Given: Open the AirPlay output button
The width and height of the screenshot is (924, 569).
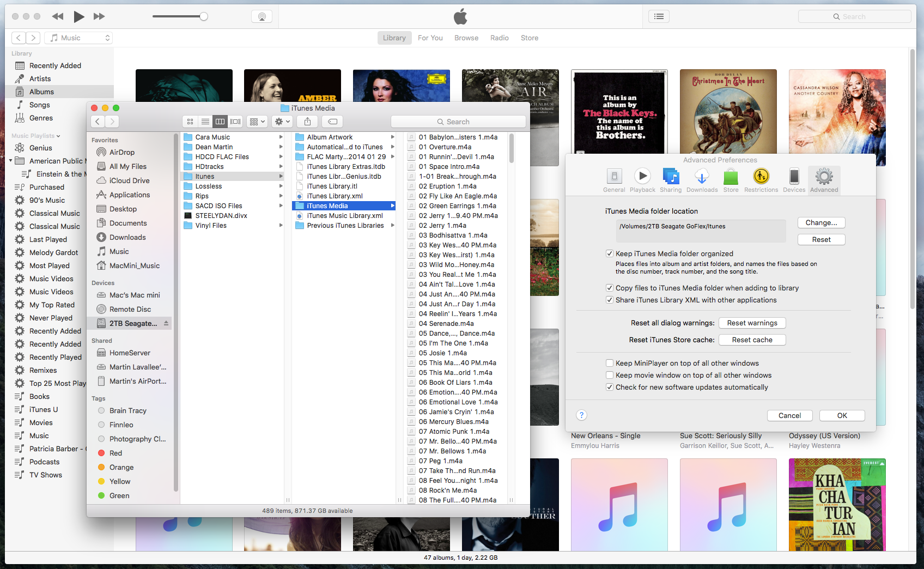Looking at the screenshot, I should (262, 16).
